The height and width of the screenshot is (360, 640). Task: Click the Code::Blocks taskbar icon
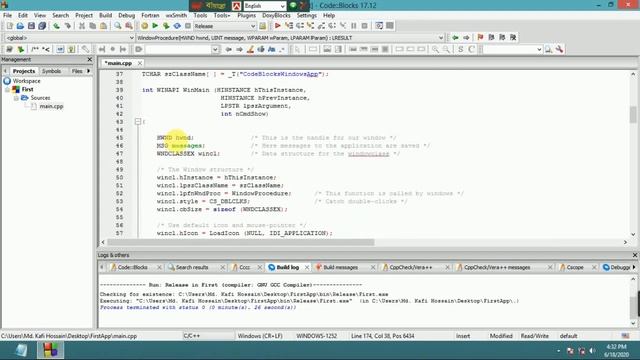coord(51,350)
